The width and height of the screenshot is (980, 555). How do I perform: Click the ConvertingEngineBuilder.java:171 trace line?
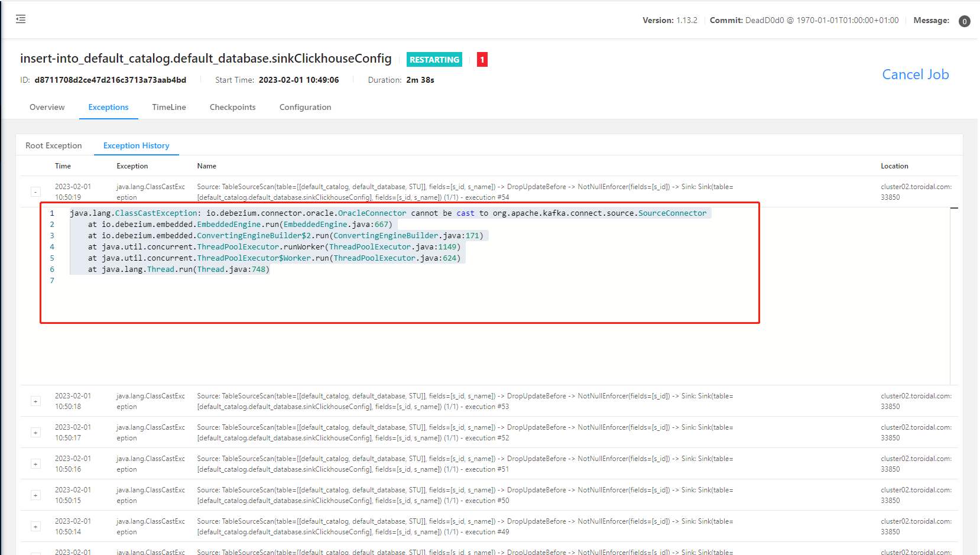pyautogui.click(x=285, y=236)
